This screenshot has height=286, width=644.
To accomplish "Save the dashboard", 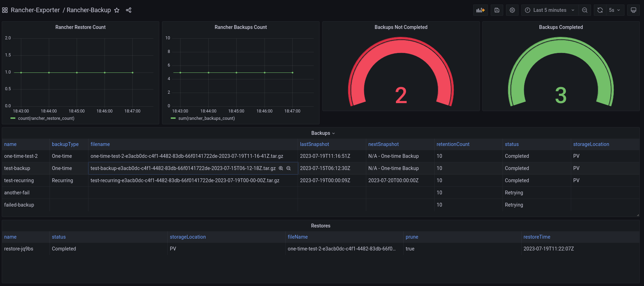I will [x=497, y=10].
